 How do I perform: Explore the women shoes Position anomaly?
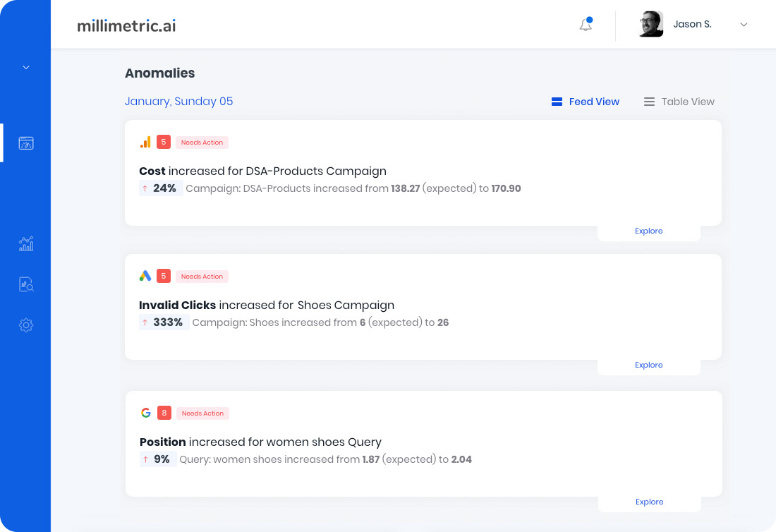[649, 502]
